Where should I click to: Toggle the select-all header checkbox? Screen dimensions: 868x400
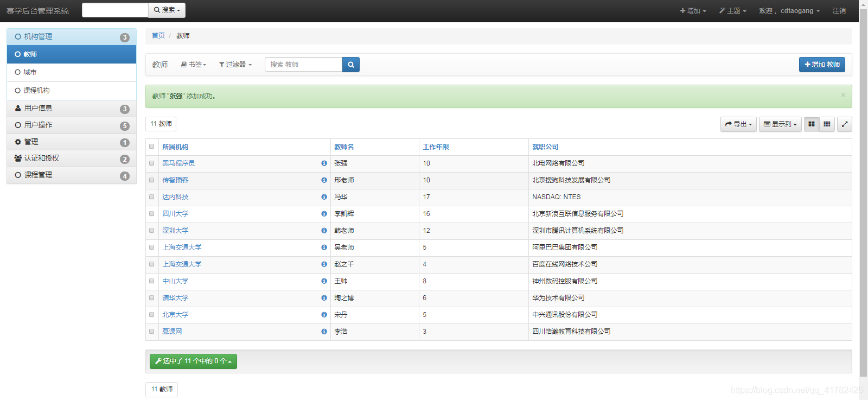click(x=152, y=147)
